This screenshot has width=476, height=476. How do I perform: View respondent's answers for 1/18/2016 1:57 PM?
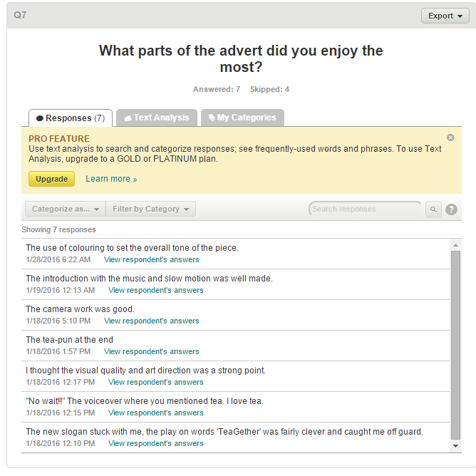(152, 351)
